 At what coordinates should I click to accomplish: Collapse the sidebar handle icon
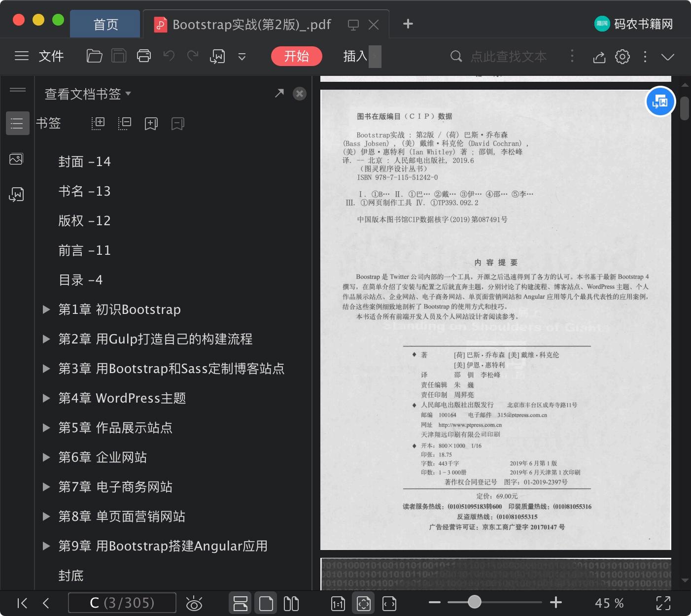18,89
